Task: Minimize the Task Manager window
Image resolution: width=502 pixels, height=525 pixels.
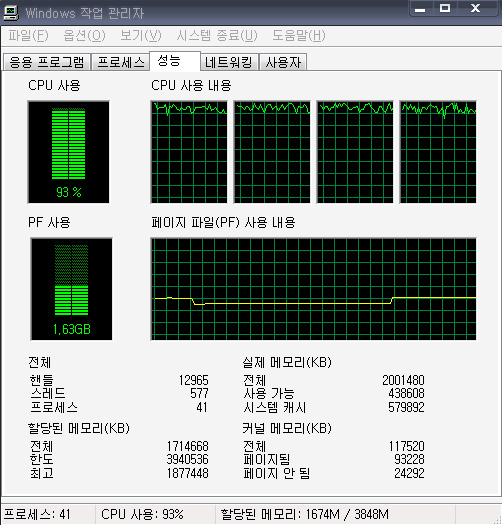Action: tap(420, 9)
